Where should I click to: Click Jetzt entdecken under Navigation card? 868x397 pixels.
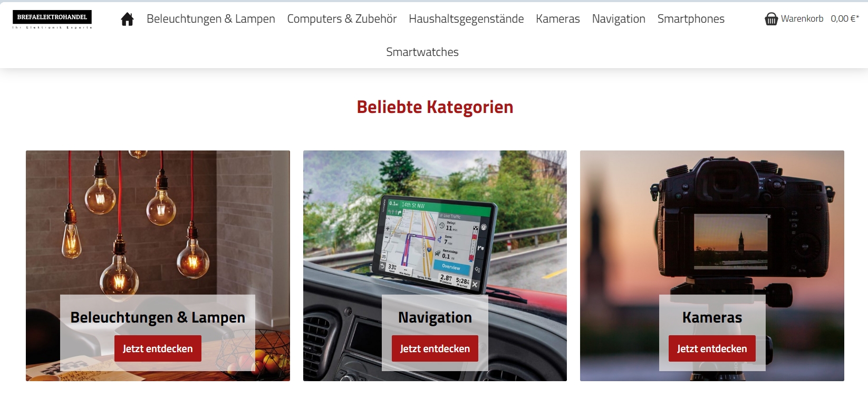coord(435,348)
